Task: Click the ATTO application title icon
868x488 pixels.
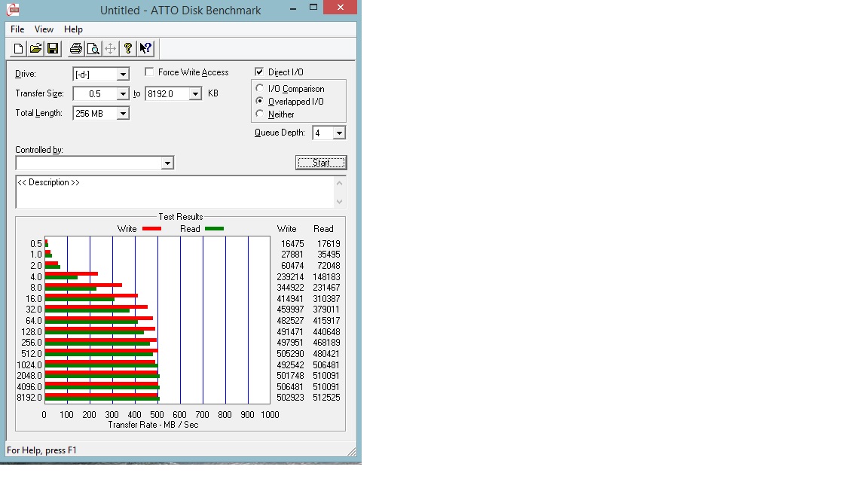Action: click(14, 9)
